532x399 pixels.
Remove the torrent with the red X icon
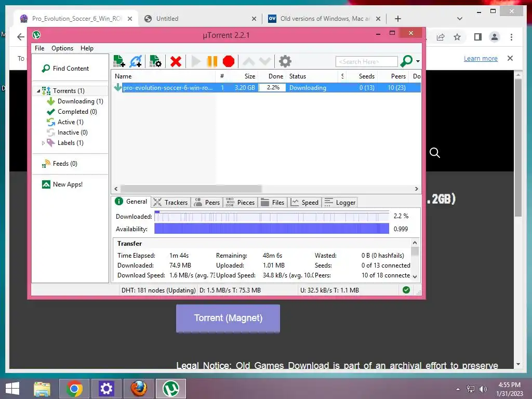tap(176, 61)
